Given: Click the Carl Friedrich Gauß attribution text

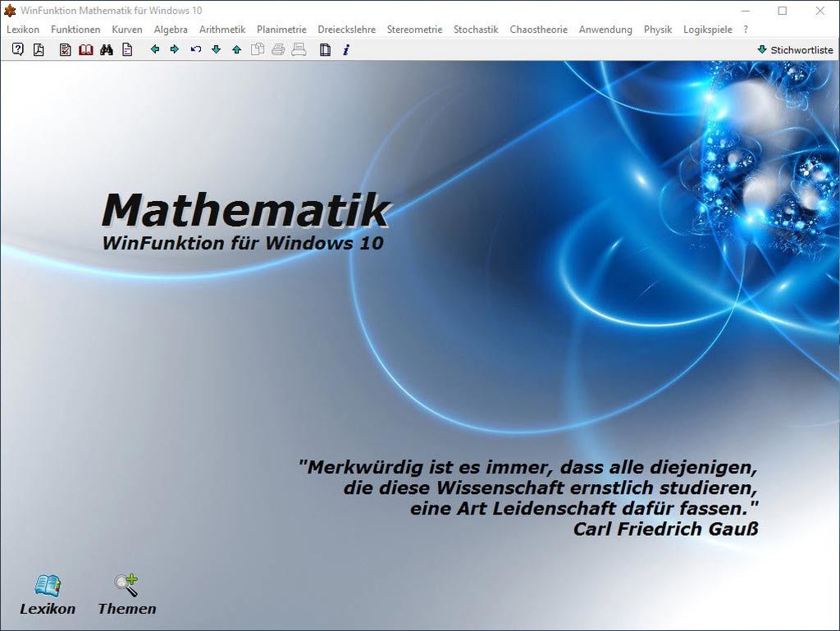Looking at the screenshot, I should 666,529.
